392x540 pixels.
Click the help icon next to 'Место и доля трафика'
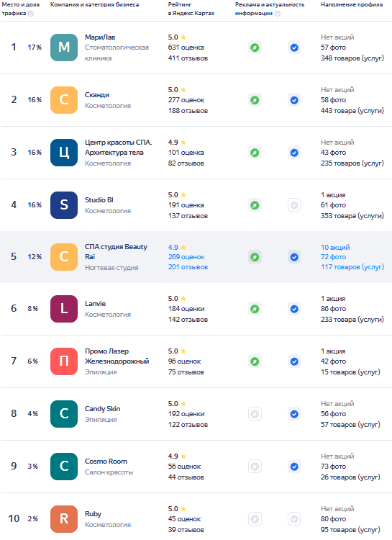[31, 14]
